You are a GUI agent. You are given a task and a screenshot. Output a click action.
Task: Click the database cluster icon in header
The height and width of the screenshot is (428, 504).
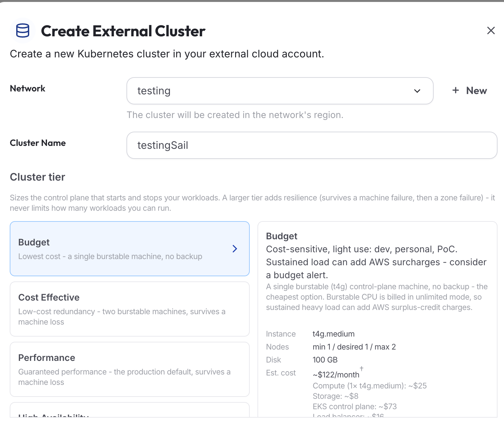[x=23, y=31]
